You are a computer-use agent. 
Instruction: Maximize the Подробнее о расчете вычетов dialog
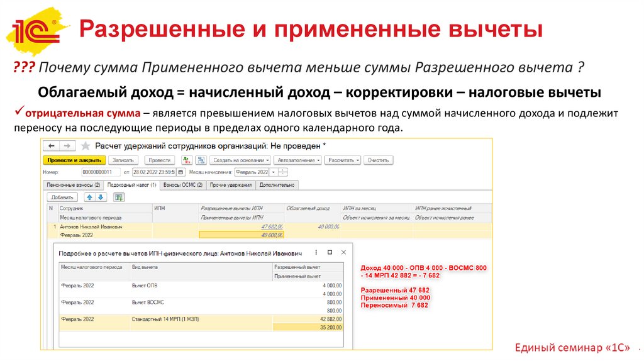click(330, 252)
